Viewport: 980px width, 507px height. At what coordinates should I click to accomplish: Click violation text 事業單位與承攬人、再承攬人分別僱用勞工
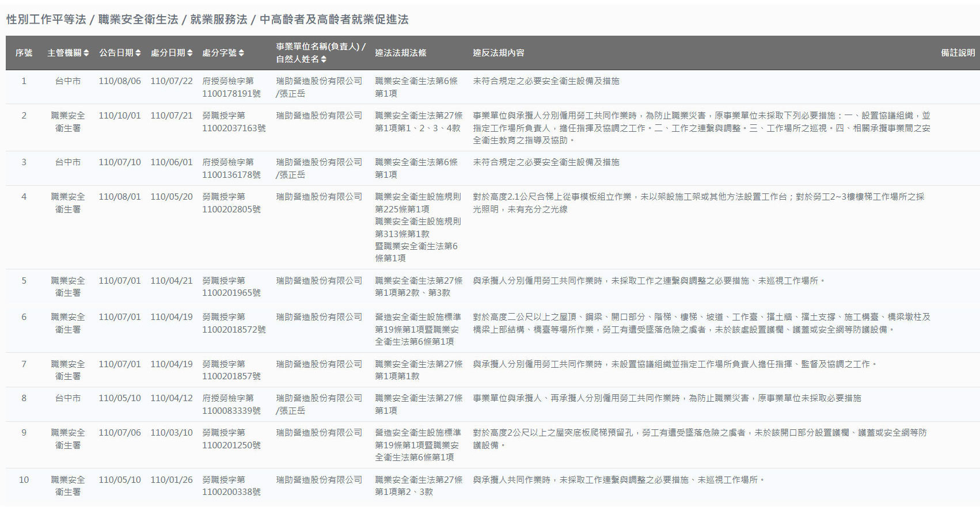click(667, 398)
